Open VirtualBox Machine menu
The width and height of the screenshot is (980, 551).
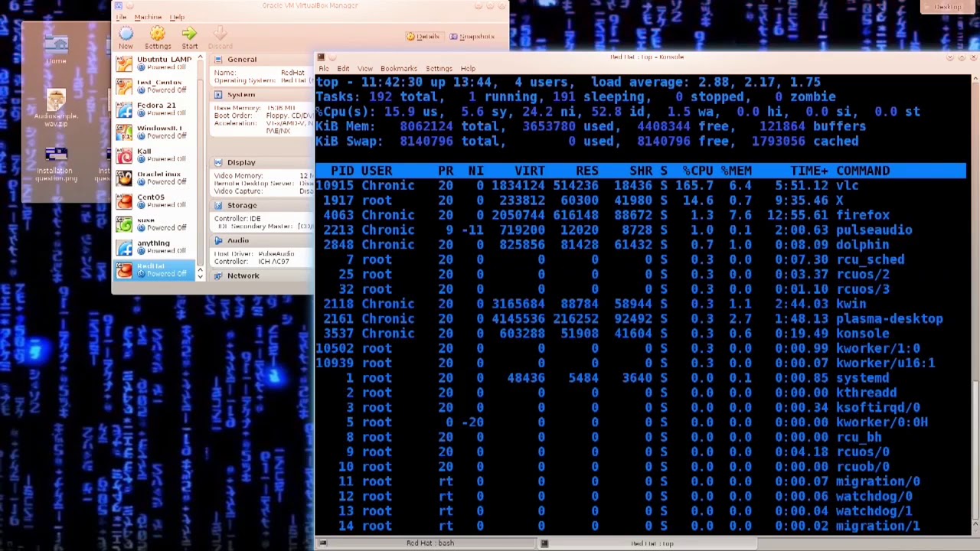pyautogui.click(x=148, y=17)
